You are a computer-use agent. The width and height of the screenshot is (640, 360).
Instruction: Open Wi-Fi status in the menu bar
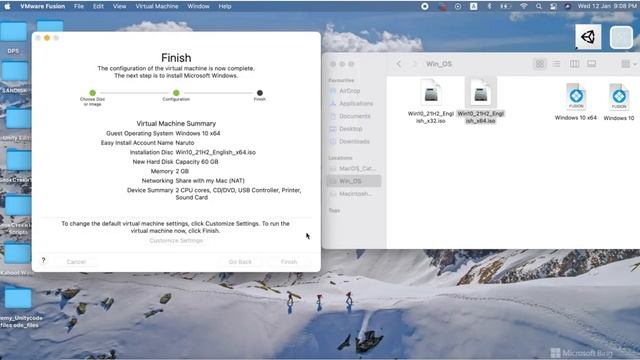tap(524, 7)
